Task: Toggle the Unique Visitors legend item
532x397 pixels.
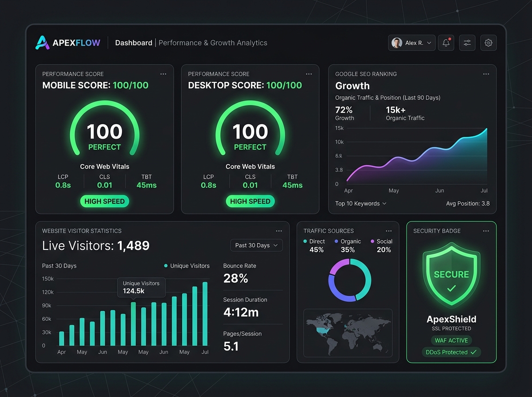Action: 187,266
